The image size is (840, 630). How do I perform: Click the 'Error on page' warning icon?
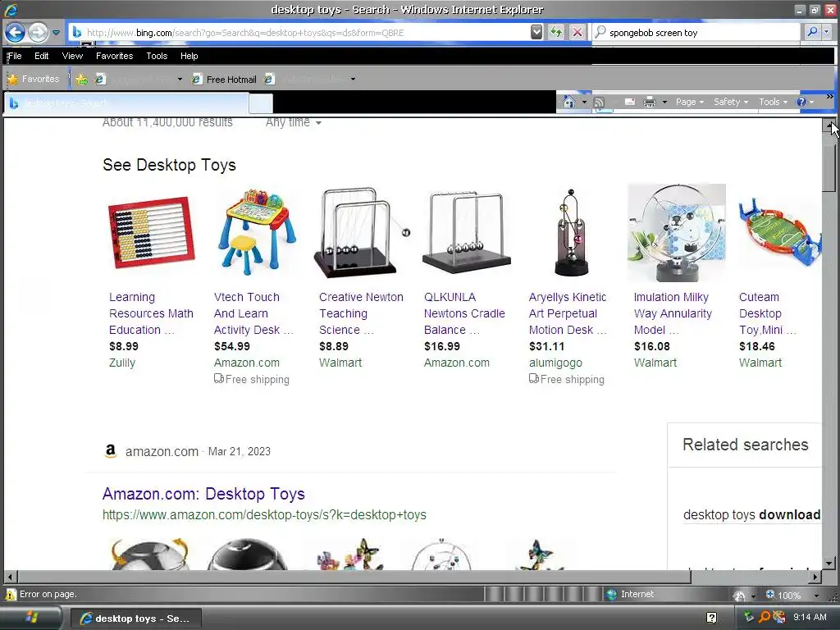point(11,595)
